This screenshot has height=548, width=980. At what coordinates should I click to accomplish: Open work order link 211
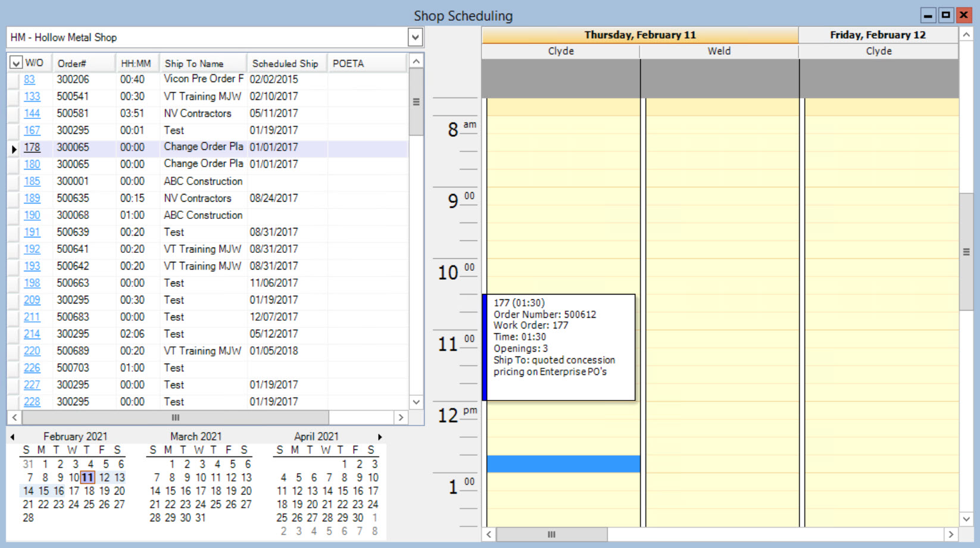(32, 317)
